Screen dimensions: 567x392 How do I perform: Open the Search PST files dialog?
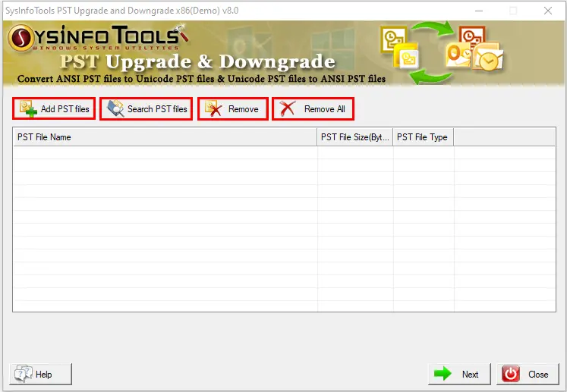coord(146,108)
